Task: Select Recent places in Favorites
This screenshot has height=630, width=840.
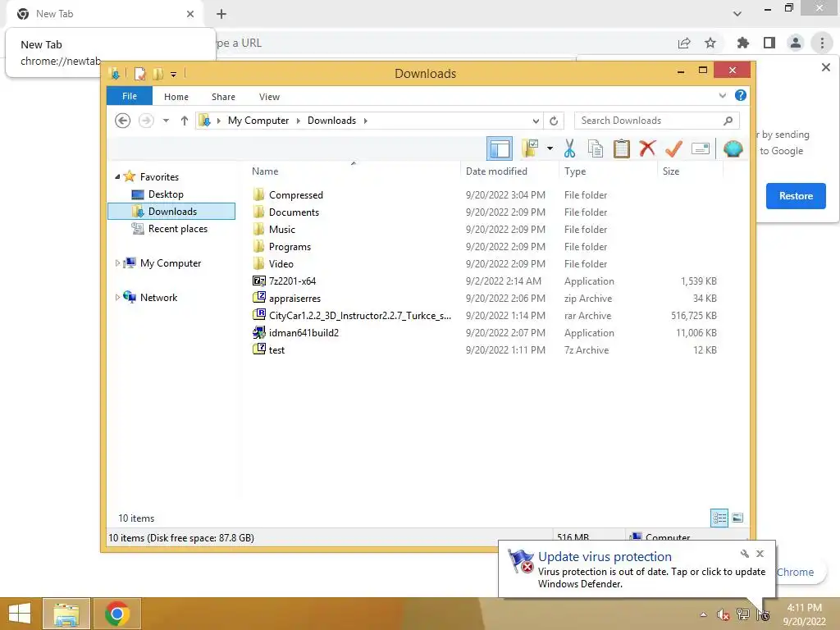Action: [177, 229]
